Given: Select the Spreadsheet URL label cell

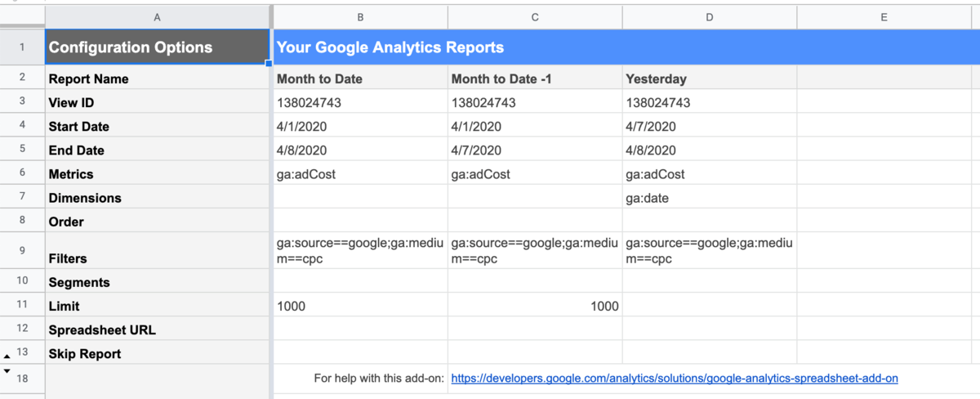Looking at the screenshot, I should click(x=157, y=329).
